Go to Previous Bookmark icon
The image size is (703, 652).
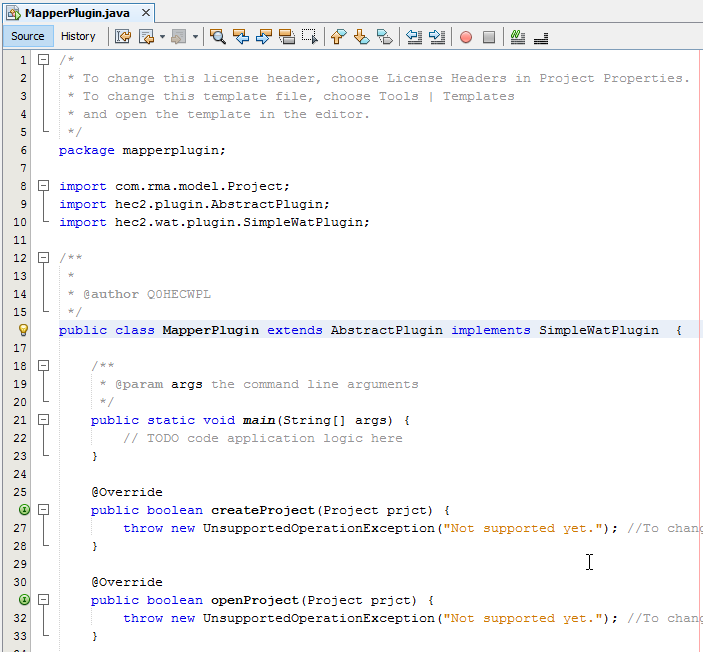coord(338,36)
